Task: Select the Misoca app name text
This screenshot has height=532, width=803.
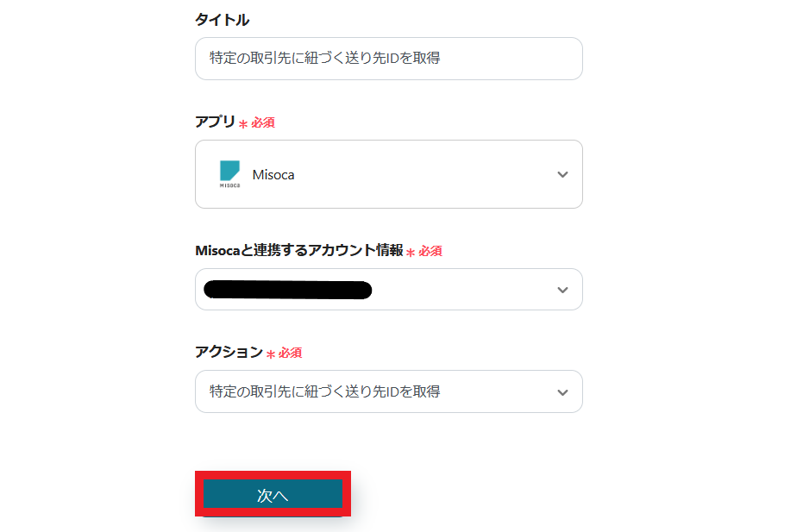Action: point(273,175)
